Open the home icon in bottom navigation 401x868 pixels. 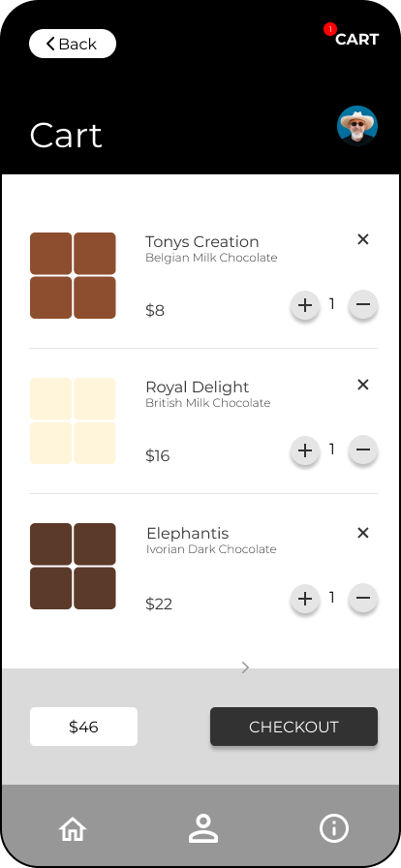point(73,829)
